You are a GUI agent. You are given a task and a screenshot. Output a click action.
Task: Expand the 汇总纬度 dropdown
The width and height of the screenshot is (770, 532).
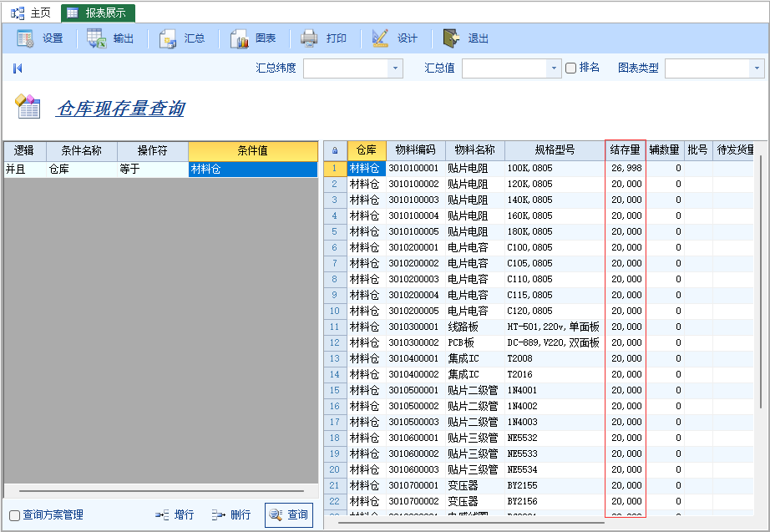(395, 68)
